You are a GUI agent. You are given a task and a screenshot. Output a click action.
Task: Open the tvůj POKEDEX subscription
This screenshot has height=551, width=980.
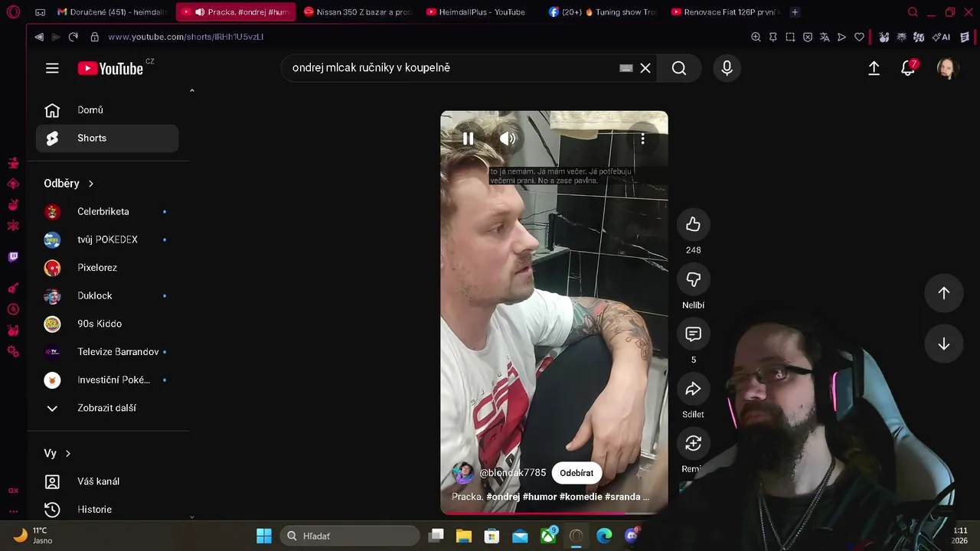point(107,240)
